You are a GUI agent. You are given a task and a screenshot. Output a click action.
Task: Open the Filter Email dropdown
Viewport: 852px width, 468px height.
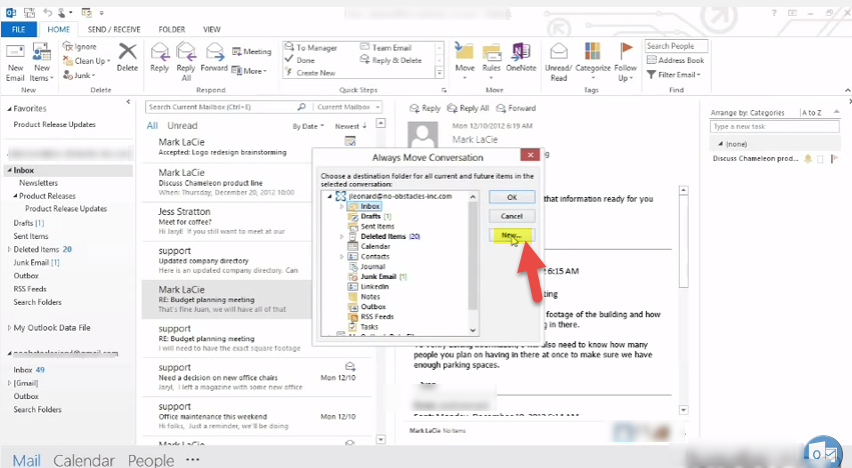pyautogui.click(x=674, y=74)
